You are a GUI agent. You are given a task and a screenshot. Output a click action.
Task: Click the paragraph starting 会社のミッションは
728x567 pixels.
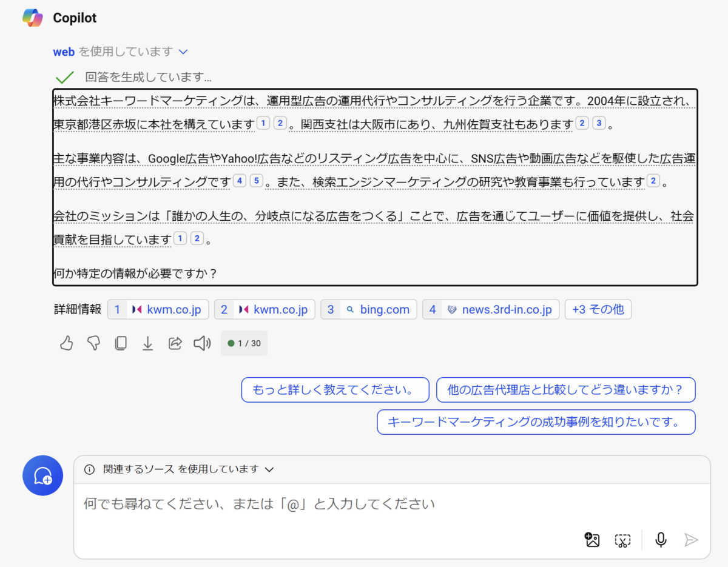(x=374, y=227)
